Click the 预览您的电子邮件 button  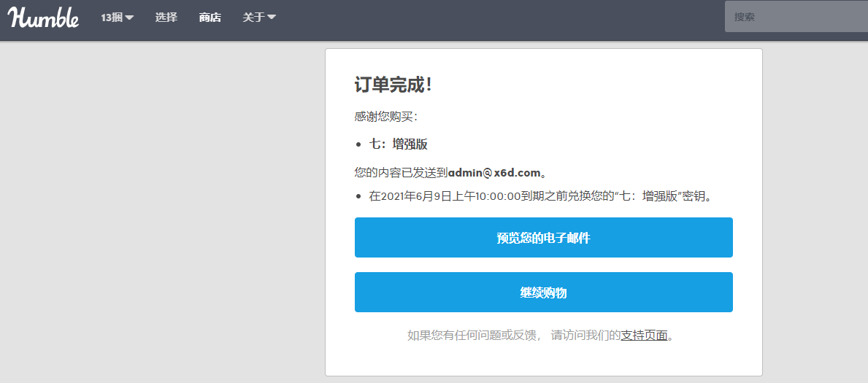(544, 237)
